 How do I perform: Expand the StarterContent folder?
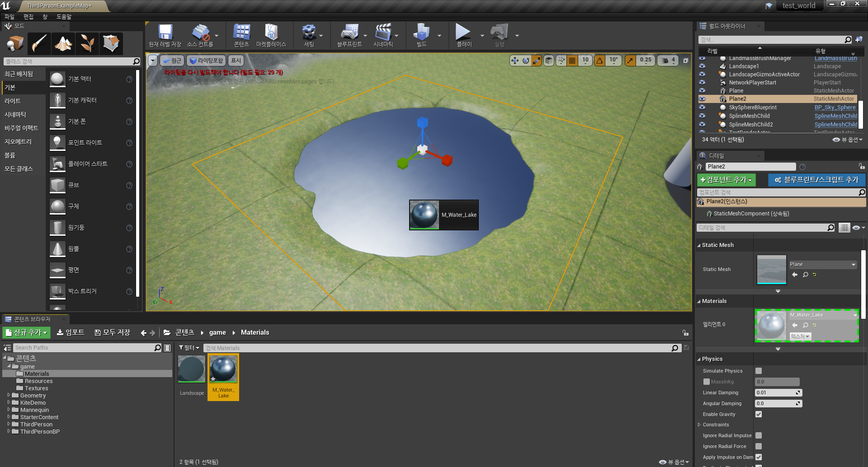point(9,417)
